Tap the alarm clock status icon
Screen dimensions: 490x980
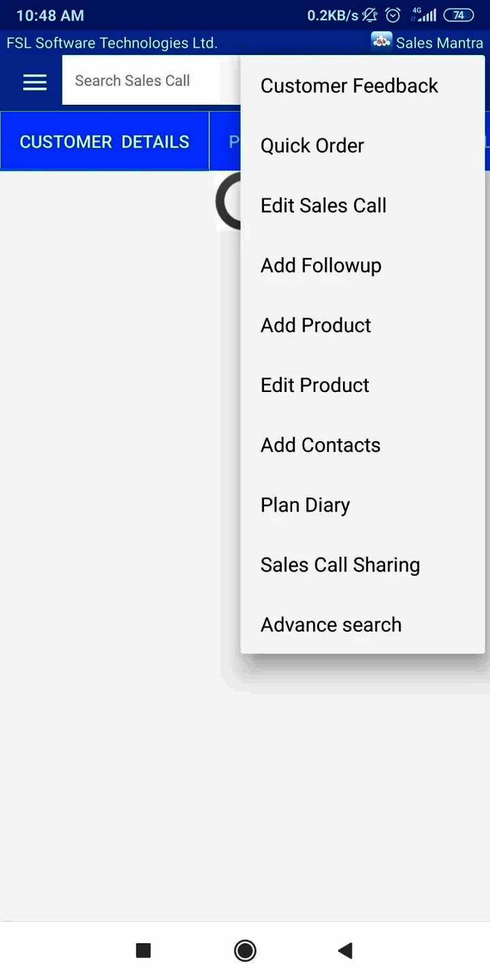pyautogui.click(x=393, y=15)
